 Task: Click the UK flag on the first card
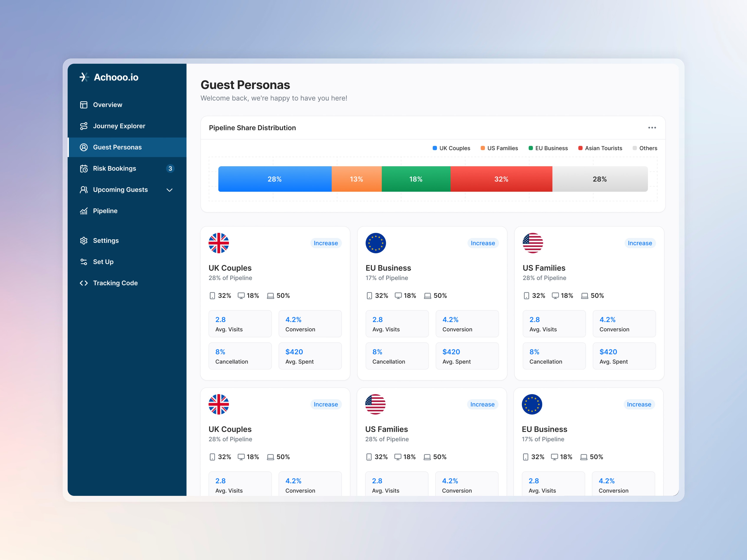pyautogui.click(x=219, y=243)
